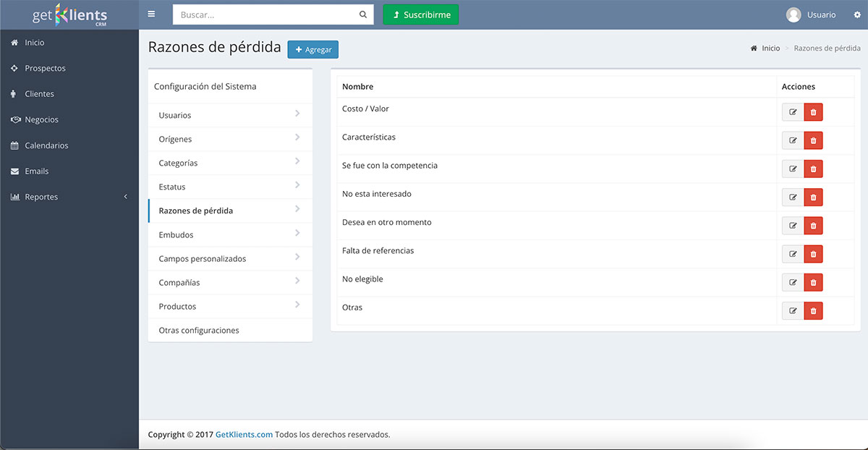Click the Agregar button
The width and height of the screenshot is (868, 450).
click(x=312, y=49)
